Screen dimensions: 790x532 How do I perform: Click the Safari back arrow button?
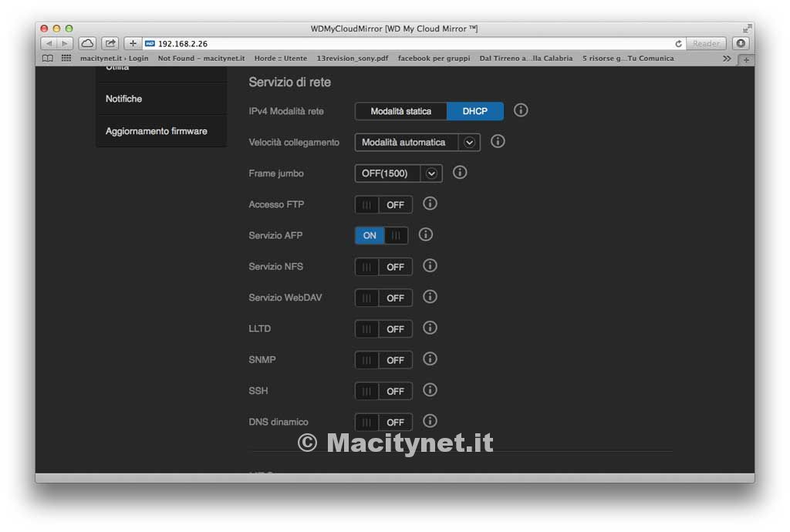coord(49,44)
